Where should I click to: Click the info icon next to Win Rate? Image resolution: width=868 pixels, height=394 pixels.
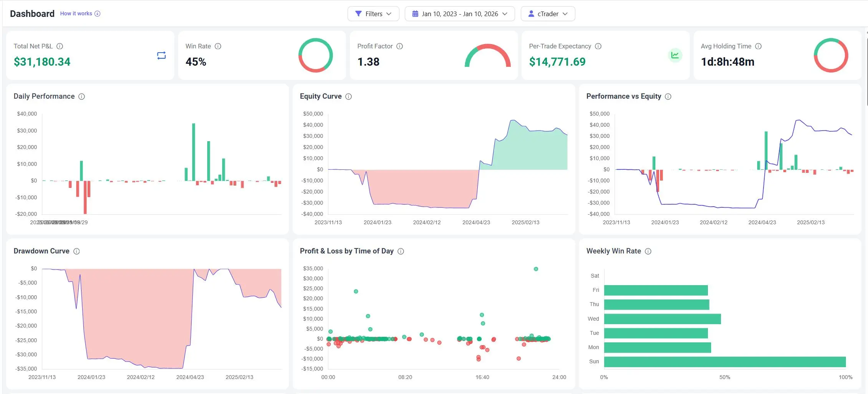[218, 46]
